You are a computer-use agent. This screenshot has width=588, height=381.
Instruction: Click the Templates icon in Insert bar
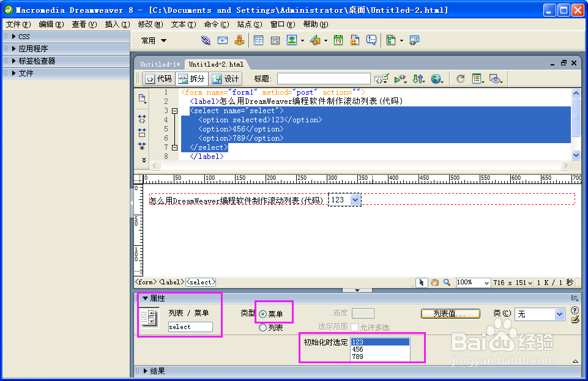coord(391,40)
